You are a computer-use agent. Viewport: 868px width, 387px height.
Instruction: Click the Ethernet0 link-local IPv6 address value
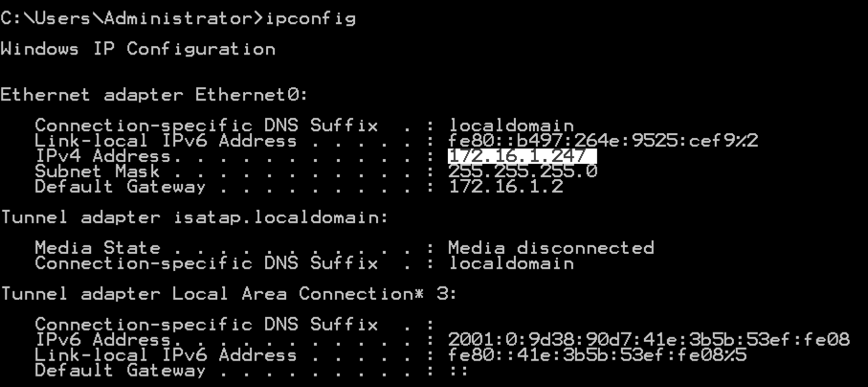pyautogui.click(x=603, y=141)
